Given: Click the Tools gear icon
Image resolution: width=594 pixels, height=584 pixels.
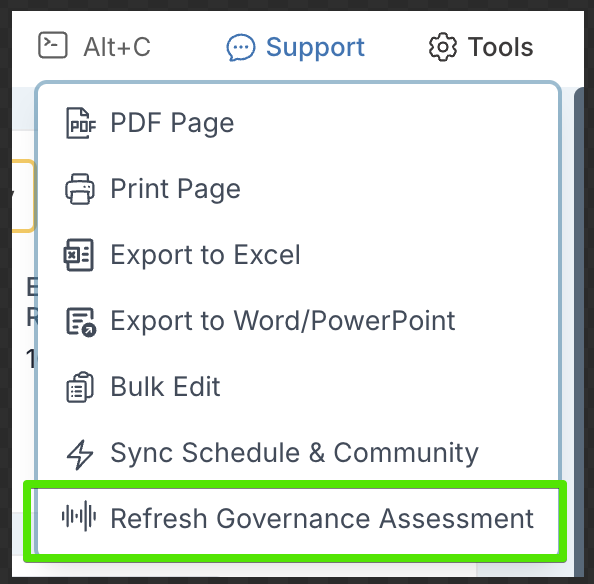Looking at the screenshot, I should [443, 47].
